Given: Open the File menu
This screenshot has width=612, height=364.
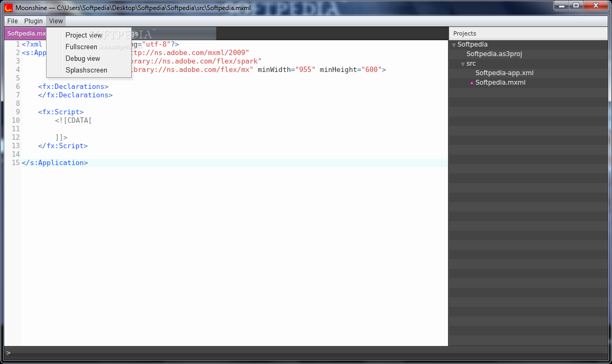Looking at the screenshot, I should (x=13, y=21).
